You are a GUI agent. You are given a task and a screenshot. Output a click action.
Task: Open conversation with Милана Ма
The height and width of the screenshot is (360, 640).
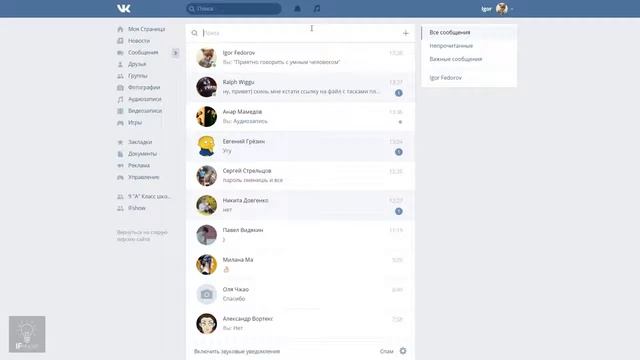[300, 264]
